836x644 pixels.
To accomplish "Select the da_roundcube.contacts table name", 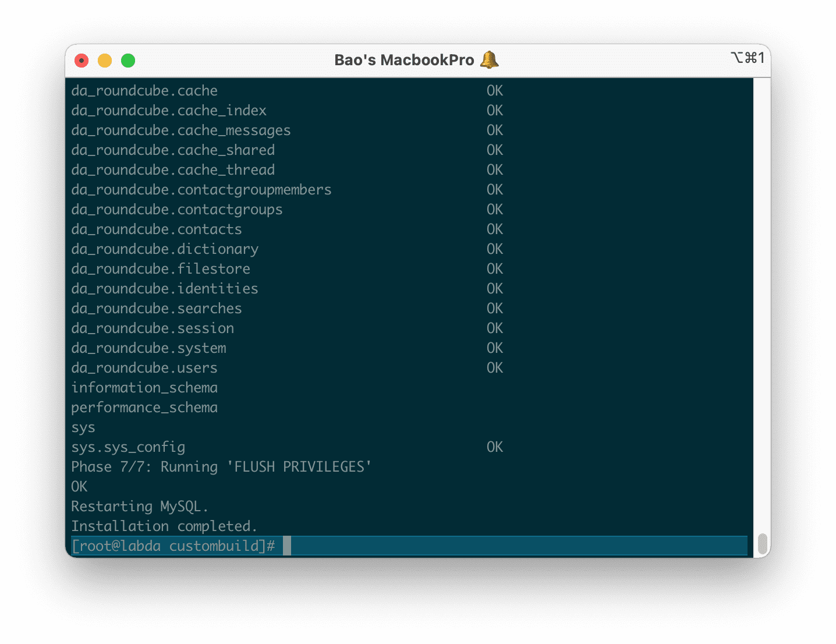I will tap(156, 229).
